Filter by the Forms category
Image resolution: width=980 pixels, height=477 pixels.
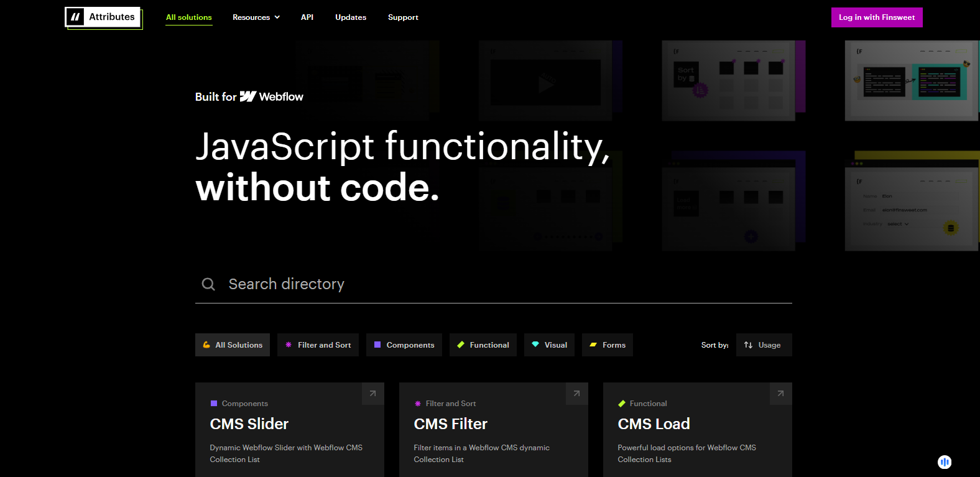(608, 345)
